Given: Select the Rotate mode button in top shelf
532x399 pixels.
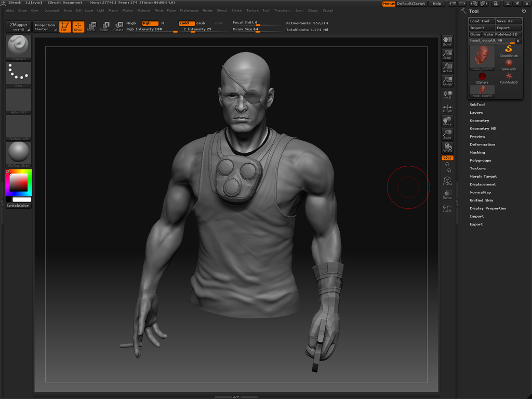Looking at the screenshot, I should click(x=118, y=26).
